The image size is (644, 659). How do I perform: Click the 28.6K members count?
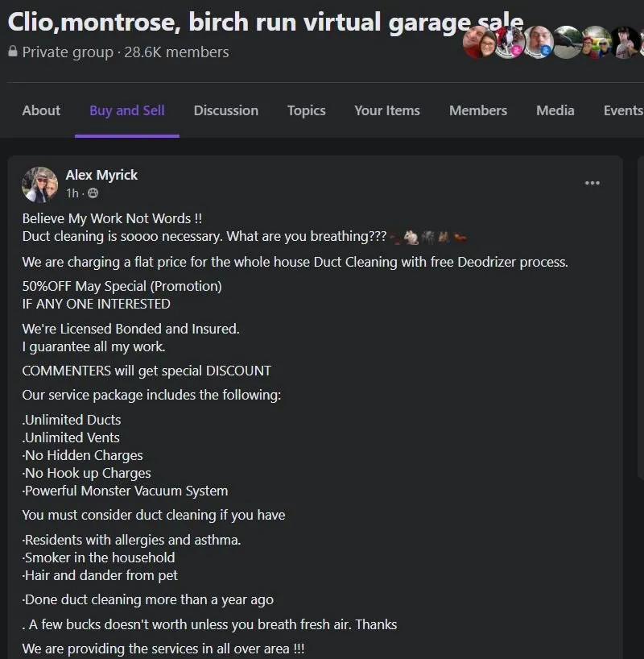coord(176,52)
